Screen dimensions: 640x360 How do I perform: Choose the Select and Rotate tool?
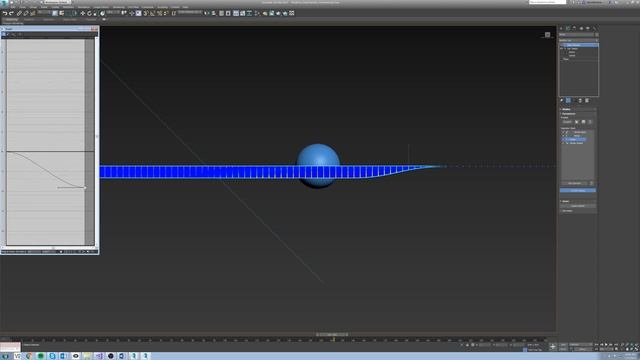[89, 13]
